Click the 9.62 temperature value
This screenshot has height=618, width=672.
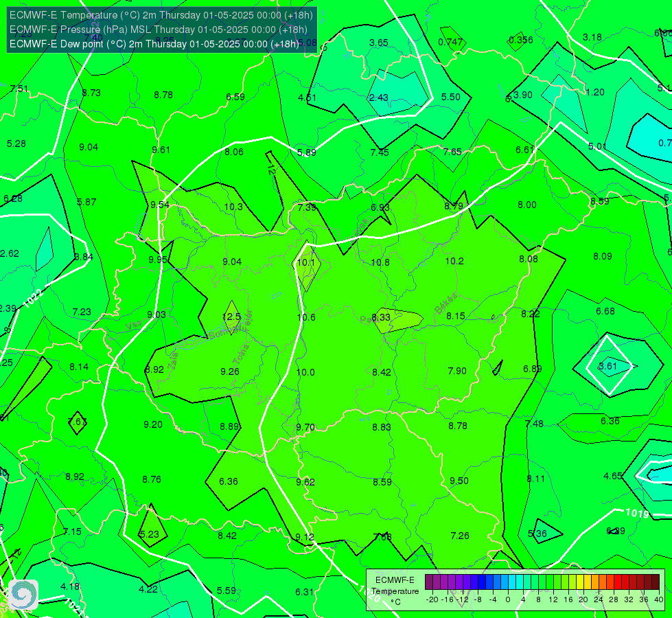pos(305,483)
